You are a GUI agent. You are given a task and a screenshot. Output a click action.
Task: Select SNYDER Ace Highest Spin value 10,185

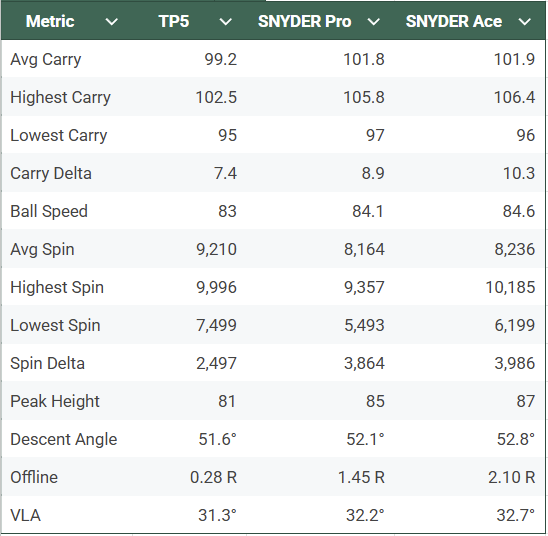point(510,288)
